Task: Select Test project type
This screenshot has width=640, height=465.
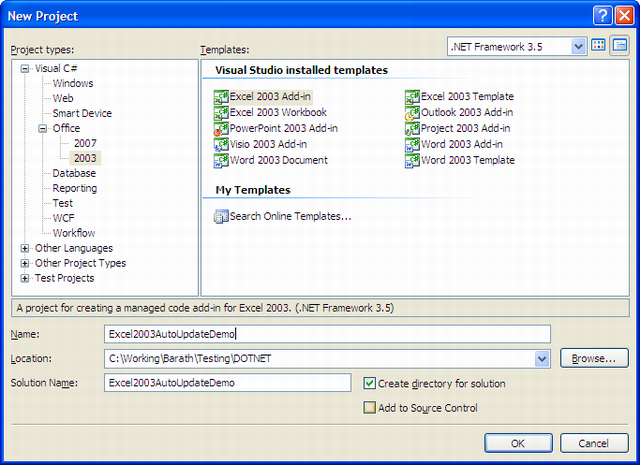Action: coord(62,203)
